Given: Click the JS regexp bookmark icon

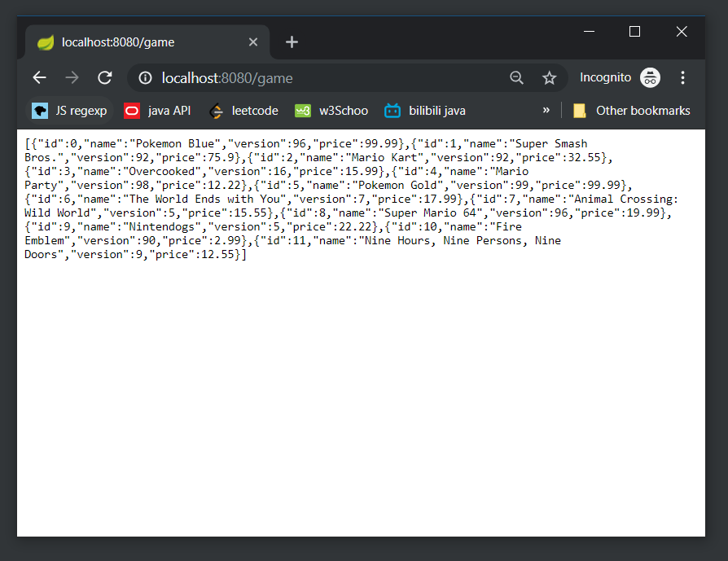Looking at the screenshot, I should pyautogui.click(x=40, y=111).
